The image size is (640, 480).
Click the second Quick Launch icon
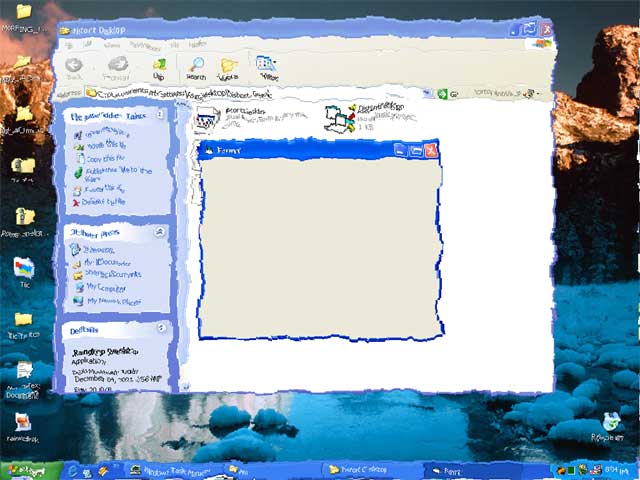87,472
